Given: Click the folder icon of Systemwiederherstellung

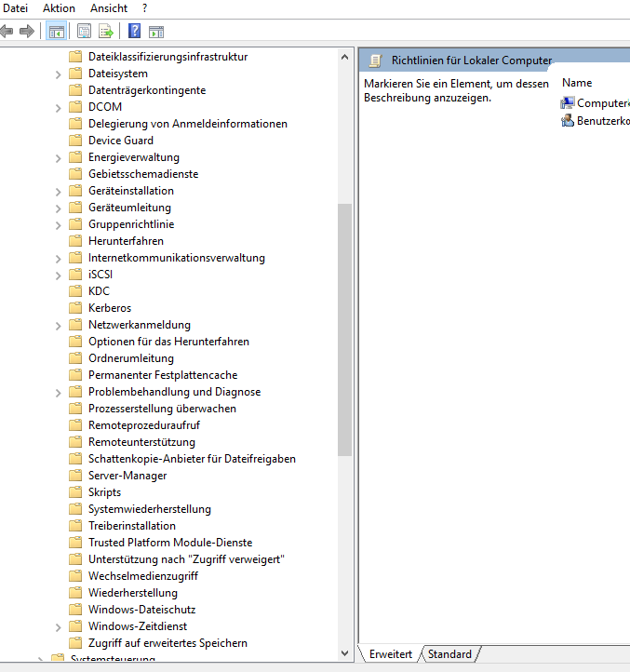Looking at the screenshot, I should pos(75,509).
